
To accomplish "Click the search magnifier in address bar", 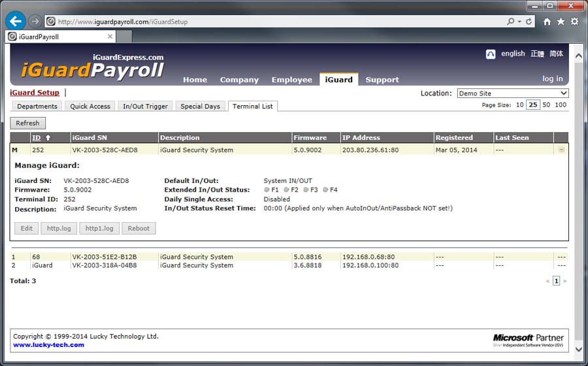I will [510, 22].
